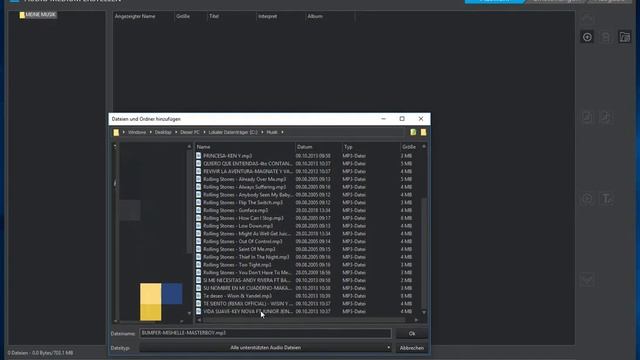Go to Desktop in the breadcrumb path
Screen dimensions: 640x360
[x=163, y=132]
